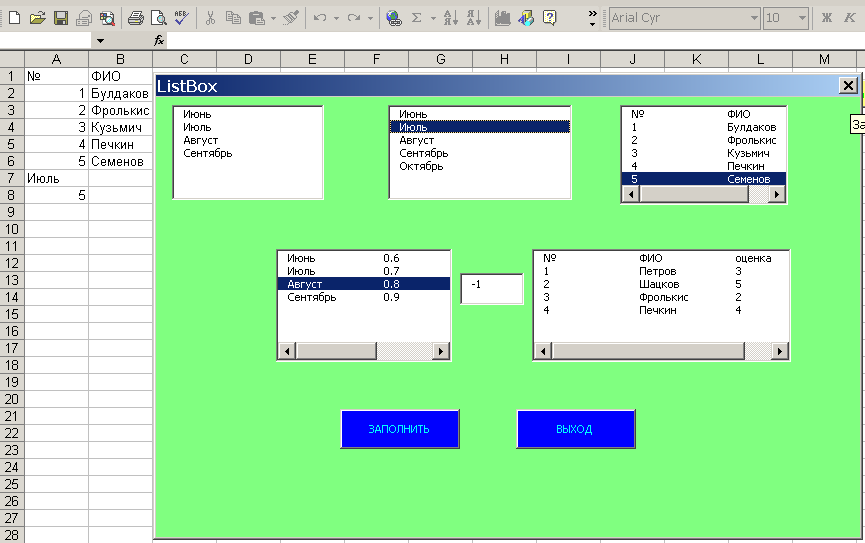Click left scroll arrow of grades listbox
This screenshot has width=865, height=543.
click(543, 351)
